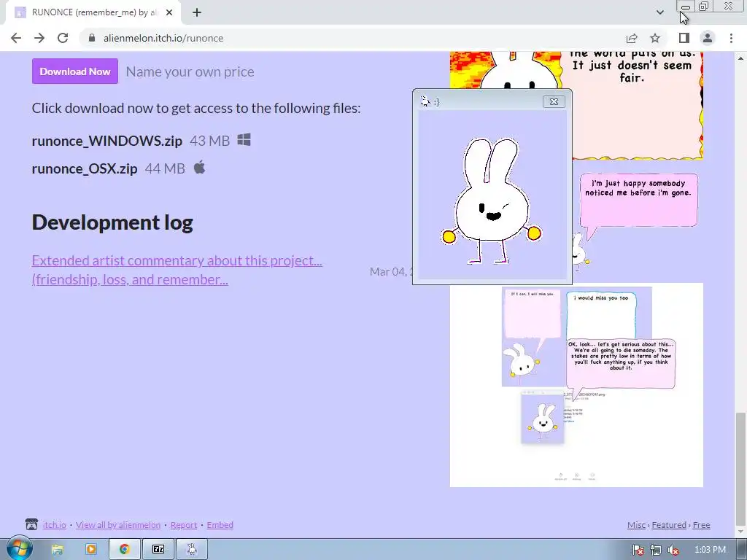This screenshot has width=747, height=560.
Task: Open Windows Media Player from taskbar
Action: [x=90, y=550]
